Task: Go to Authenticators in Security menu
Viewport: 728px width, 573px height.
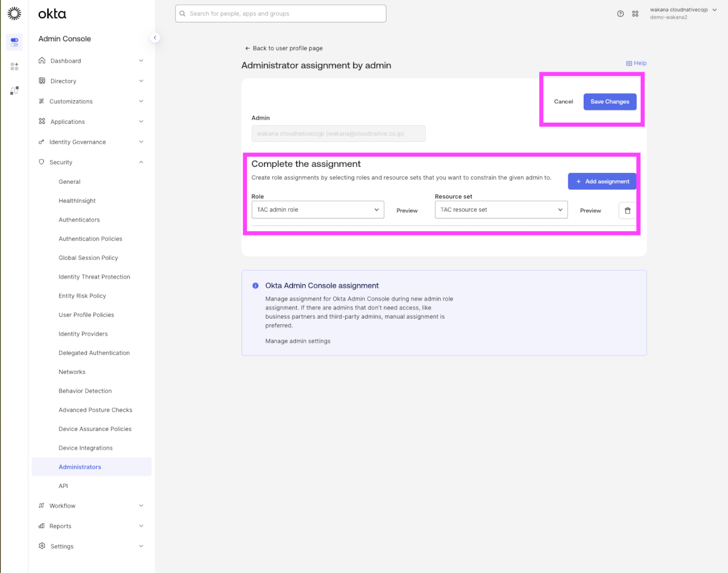Action: [79, 220]
